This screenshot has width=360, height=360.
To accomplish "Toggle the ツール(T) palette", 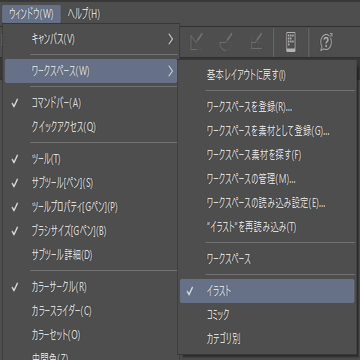I will click(x=91, y=160).
